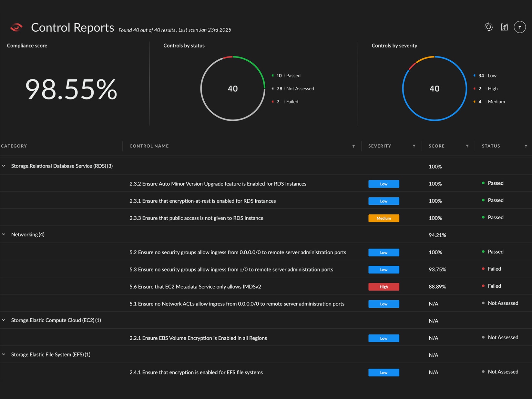Select the Category column header
This screenshot has width=532, height=399.
point(14,146)
